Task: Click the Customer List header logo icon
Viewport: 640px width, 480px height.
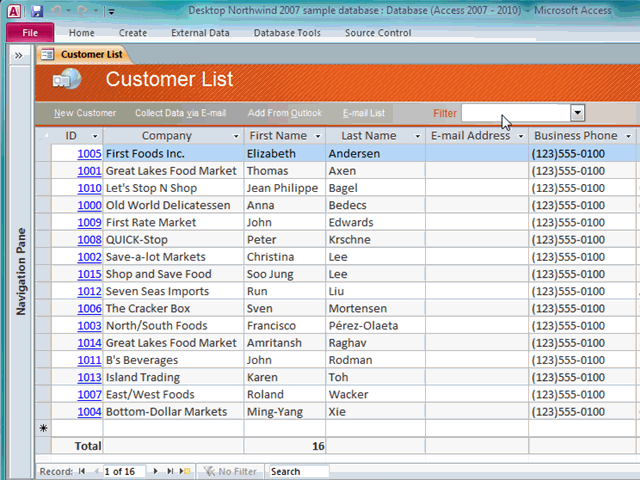Action: coord(67,80)
